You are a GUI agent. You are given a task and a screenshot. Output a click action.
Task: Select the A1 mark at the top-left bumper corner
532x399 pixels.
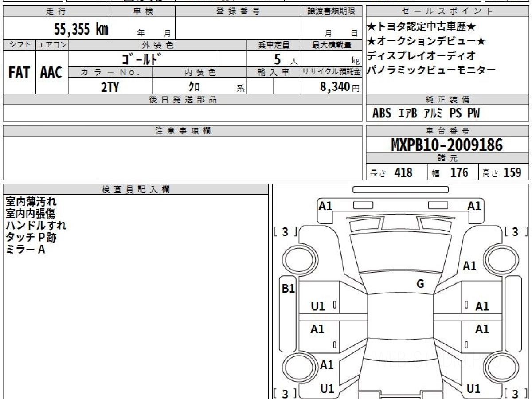(325, 206)
